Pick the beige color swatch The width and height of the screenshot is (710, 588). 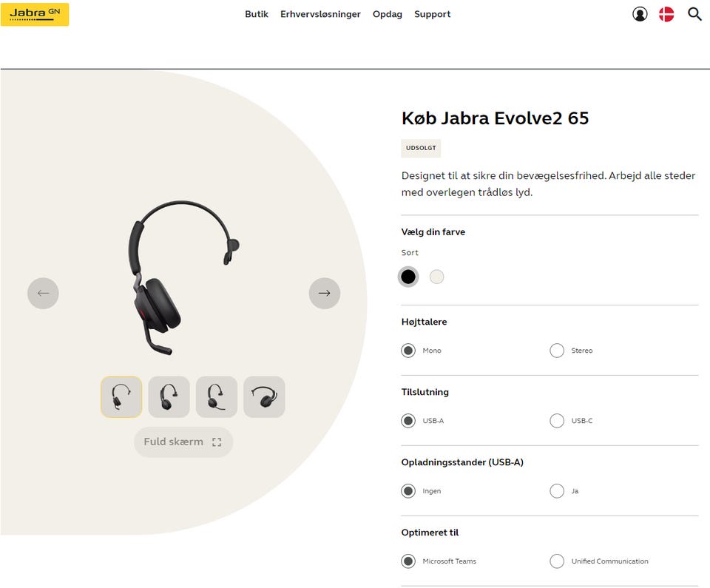pyautogui.click(x=437, y=277)
